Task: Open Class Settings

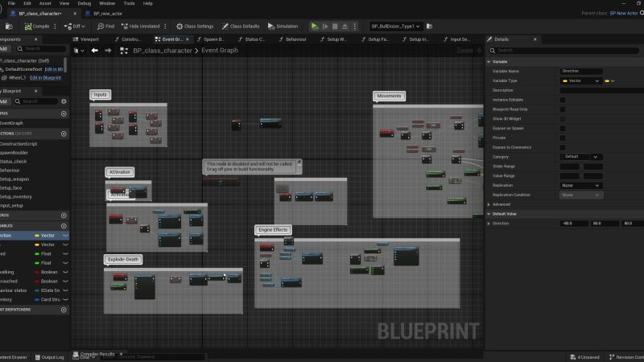Action: (196, 26)
